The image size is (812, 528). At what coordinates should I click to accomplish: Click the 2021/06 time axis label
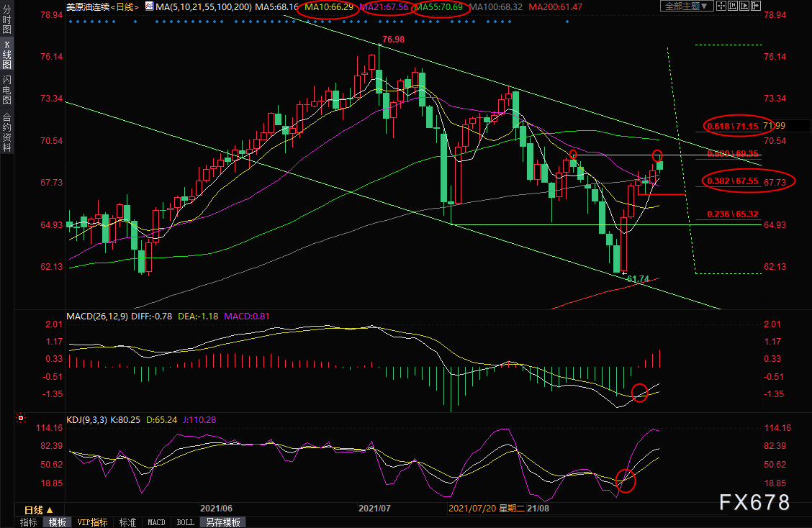(216, 509)
